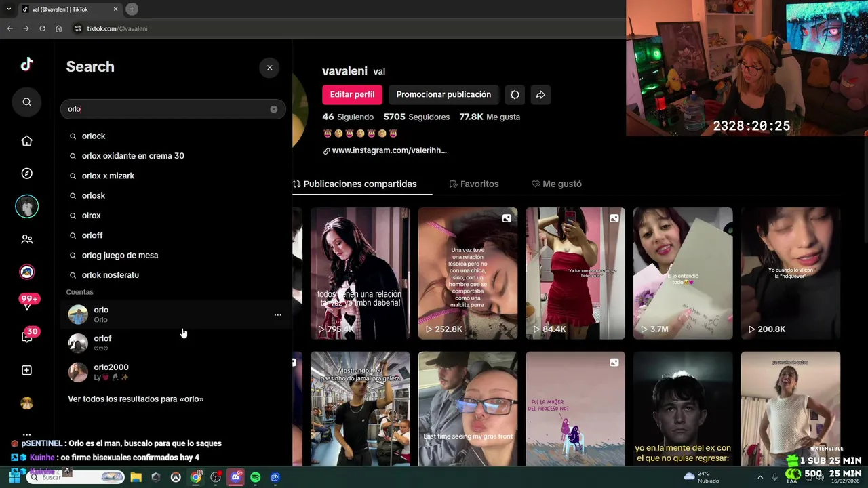Image resolution: width=868 pixels, height=488 pixels.
Task: Open more options for the 'orlo' account
Action: click(x=277, y=315)
